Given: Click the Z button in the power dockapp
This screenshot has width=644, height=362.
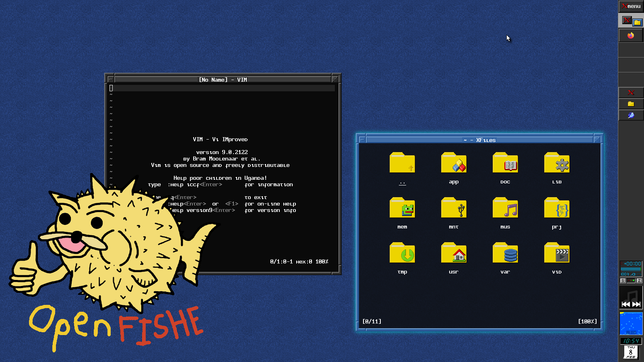Looking at the screenshot, I should click(639, 280).
